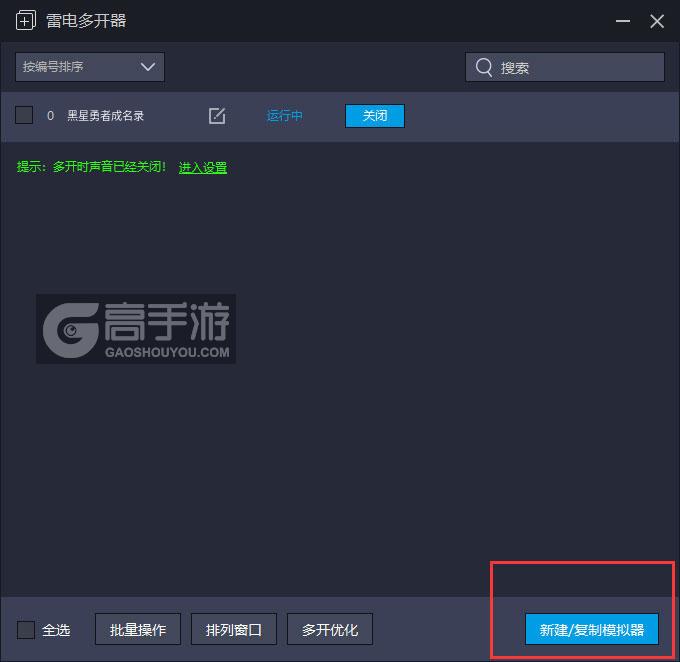Tick the checkbox for 黑星勇者成名录
Screen dimensions: 680x662
coord(24,115)
